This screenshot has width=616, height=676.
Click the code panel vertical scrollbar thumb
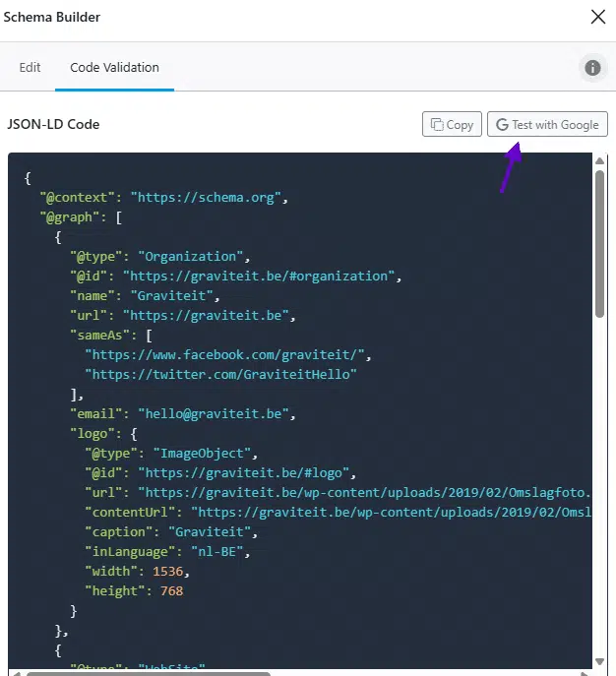click(x=599, y=244)
